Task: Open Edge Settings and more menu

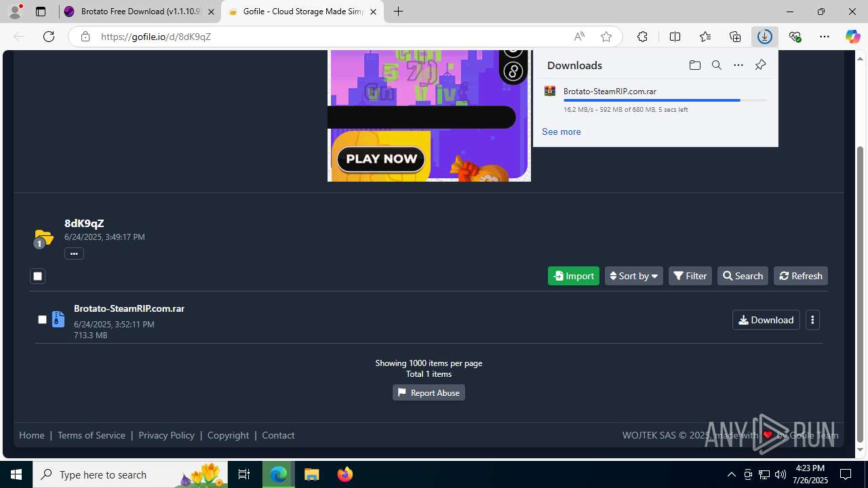Action: point(825,37)
